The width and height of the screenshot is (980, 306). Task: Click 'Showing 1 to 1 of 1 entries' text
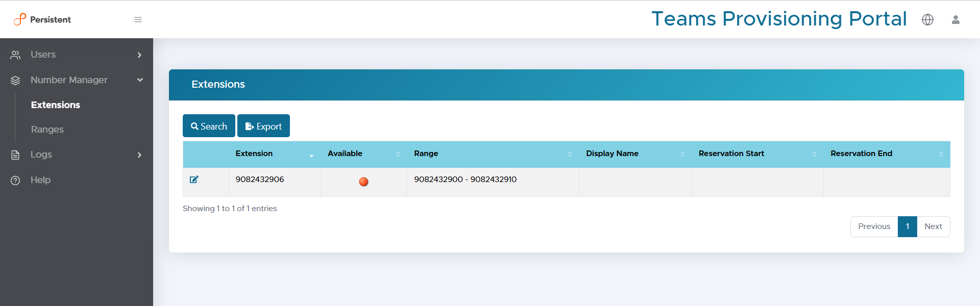click(x=230, y=209)
